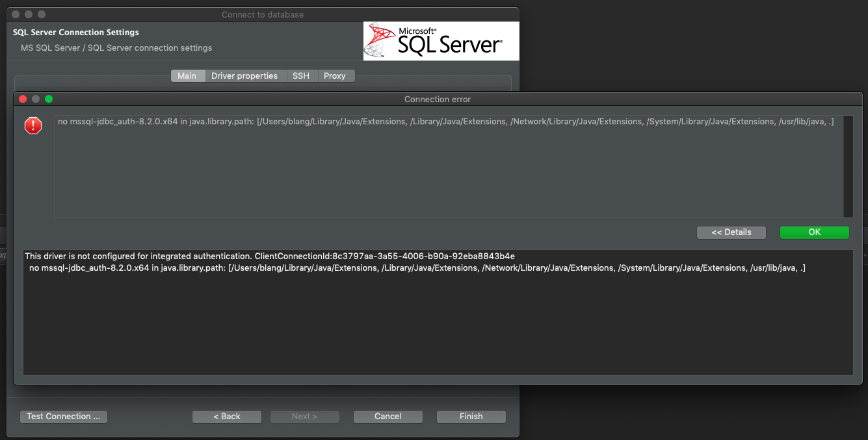
Task: Click the Microsoft SQL Server logo
Action: coord(441,40)
